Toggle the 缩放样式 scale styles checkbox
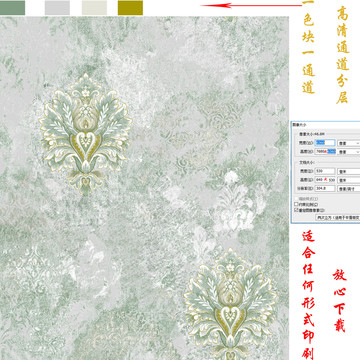 [x=296, y=199]
